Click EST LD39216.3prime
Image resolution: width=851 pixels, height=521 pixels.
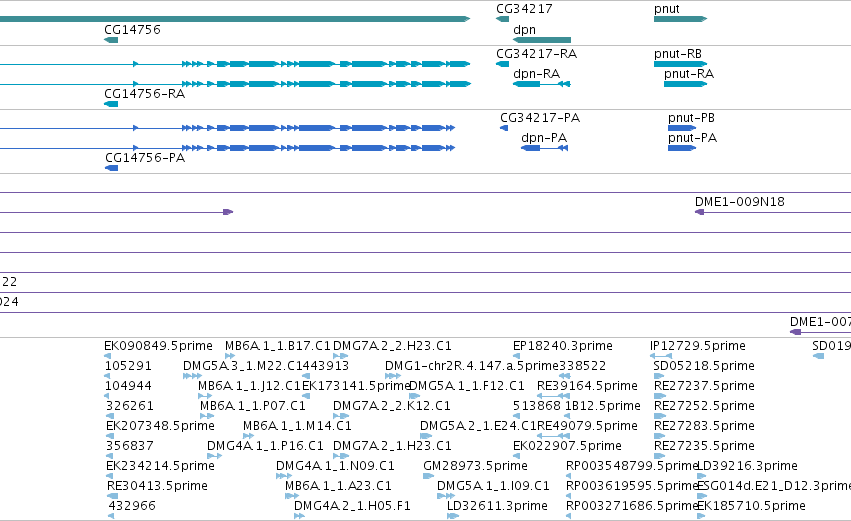click(x=747, y=466)
